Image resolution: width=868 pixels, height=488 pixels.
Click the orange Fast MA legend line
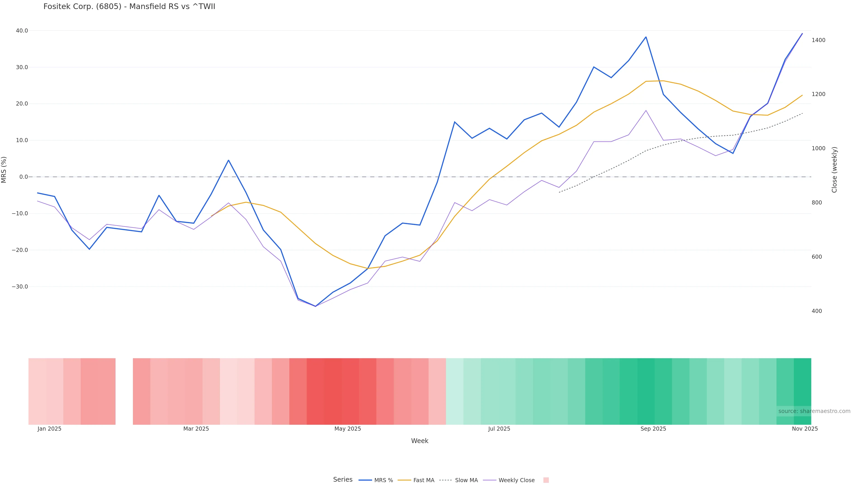point(404,480)
